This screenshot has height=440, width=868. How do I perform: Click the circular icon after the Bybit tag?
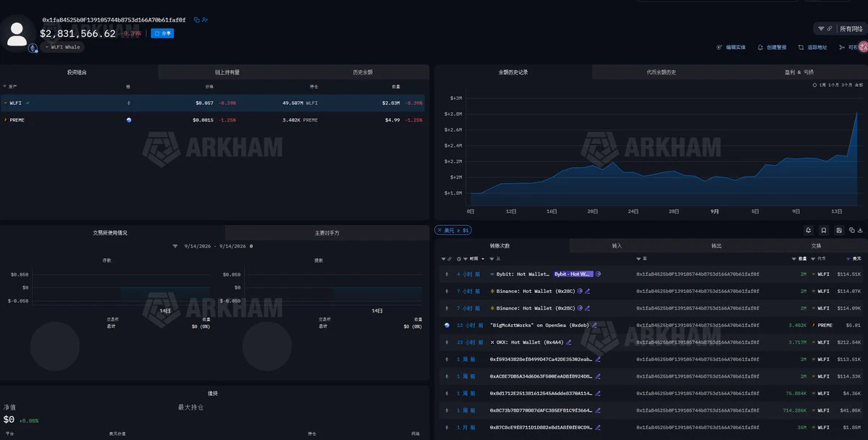tap(598, 274)
